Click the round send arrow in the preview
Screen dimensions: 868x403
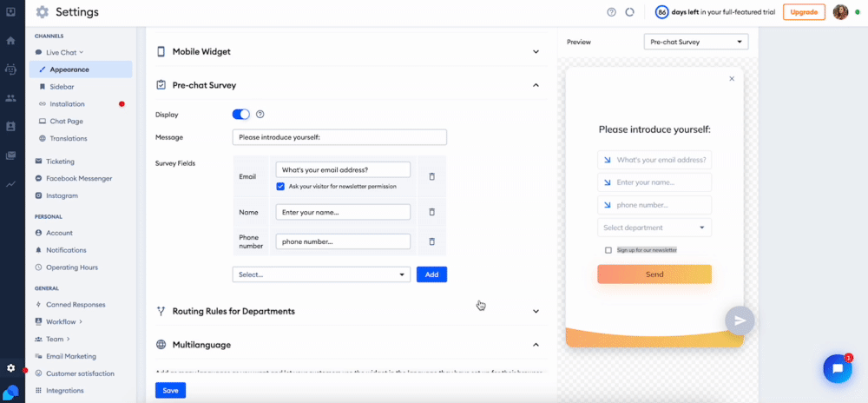[x=740, y=320]
